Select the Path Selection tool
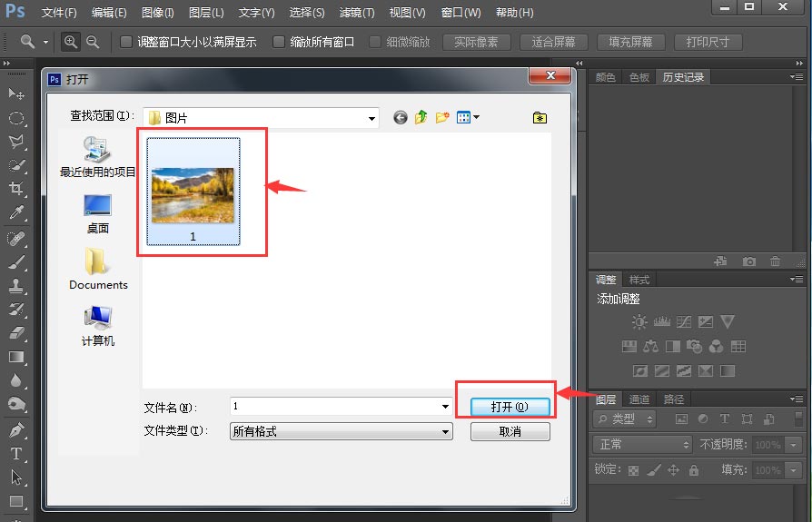This screenshot has width=812, height=522. [16, 478]
